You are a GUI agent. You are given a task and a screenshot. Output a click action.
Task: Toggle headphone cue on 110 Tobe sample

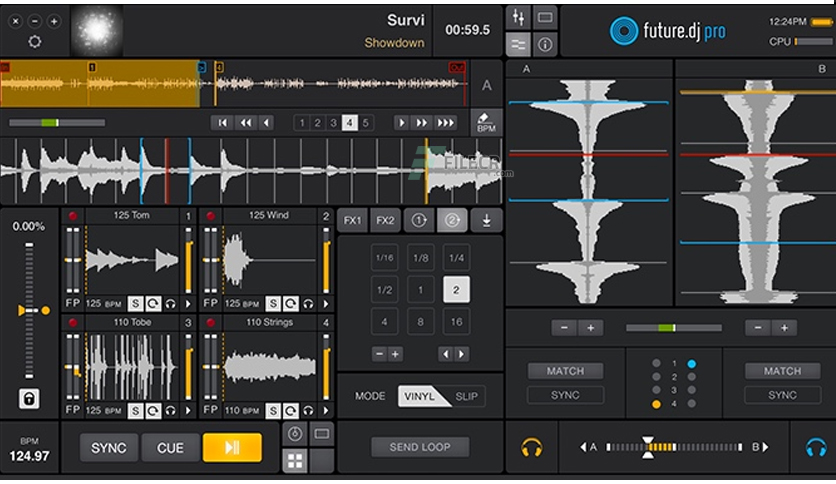(171, 410)
